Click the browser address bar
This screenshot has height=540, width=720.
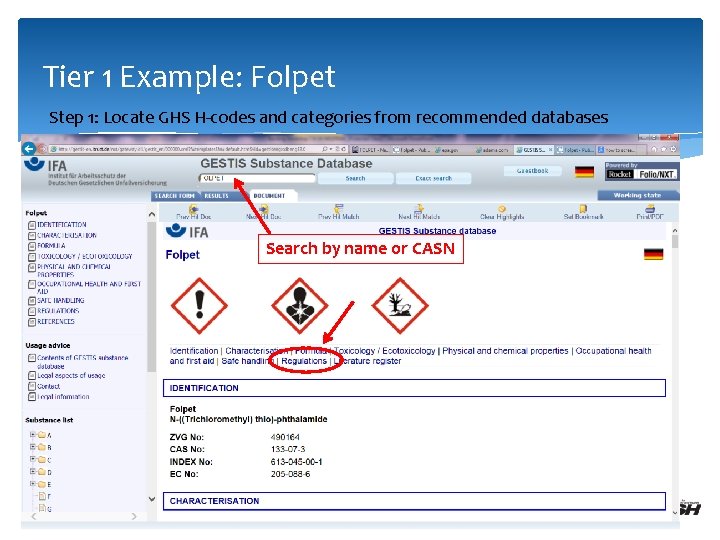pyautogui.click(x=186, y=150)
